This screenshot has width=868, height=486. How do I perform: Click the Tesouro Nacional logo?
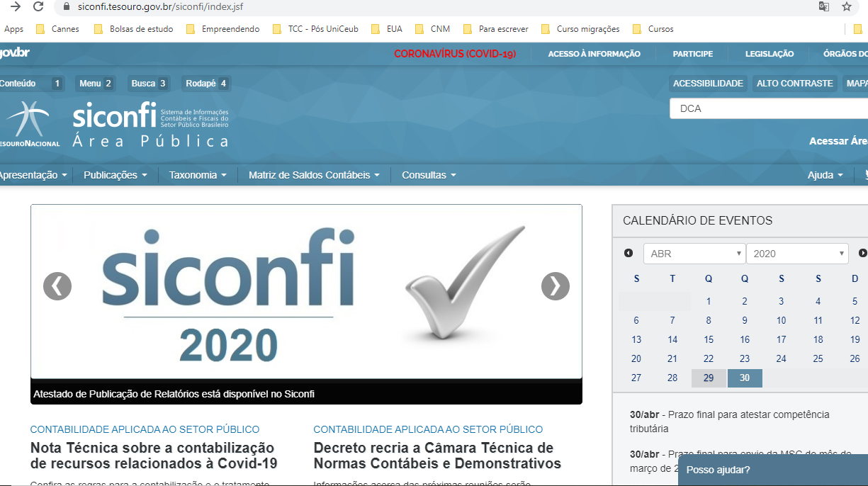click(30, 123)
